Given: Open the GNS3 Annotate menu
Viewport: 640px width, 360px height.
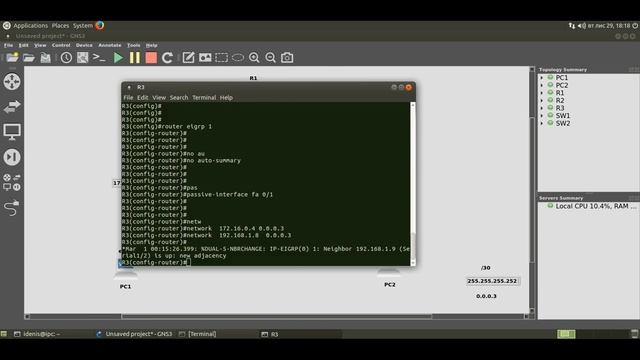Looking at the screenshot, I should click(110, 45).
